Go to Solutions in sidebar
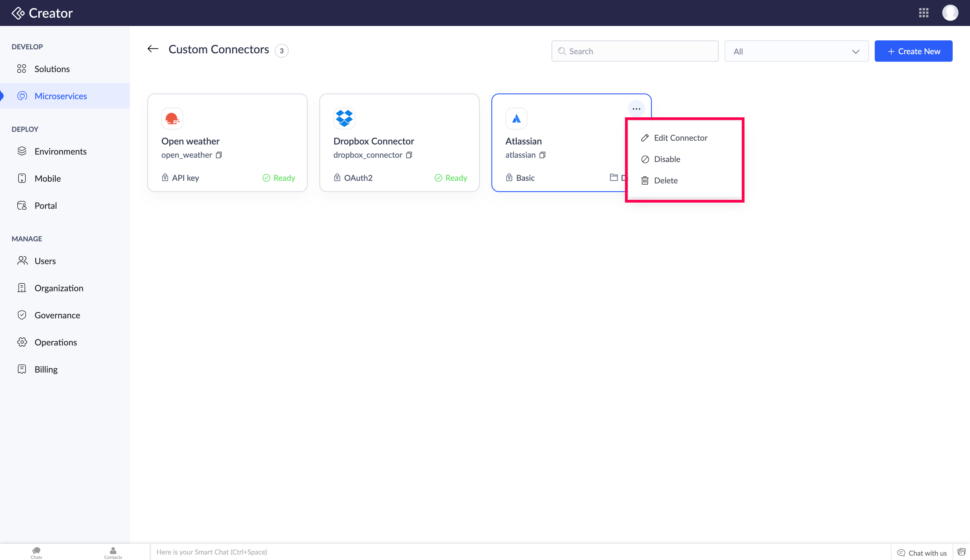 click(x=52, y=69)
